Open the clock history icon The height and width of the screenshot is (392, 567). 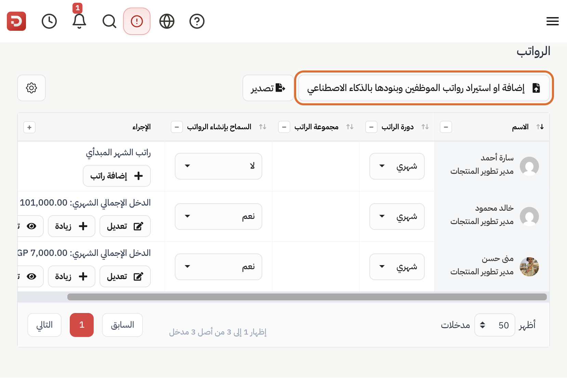pyautogui.click(x=49, y=21)
